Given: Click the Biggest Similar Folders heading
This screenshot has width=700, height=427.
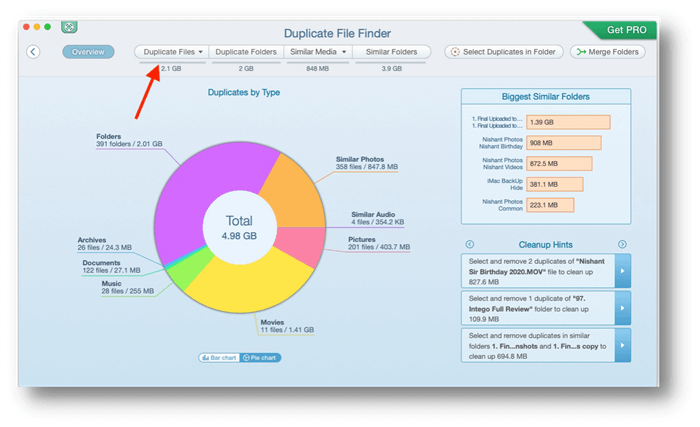Looking at the screenshot, I should click(x=546, y=96).
